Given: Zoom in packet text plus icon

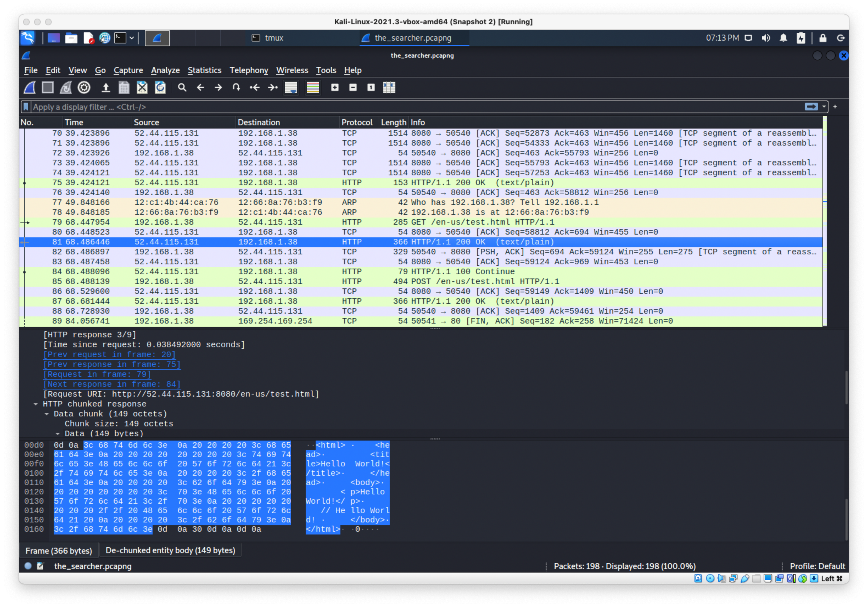Looking at the screenshot, I should click(335, 88).
